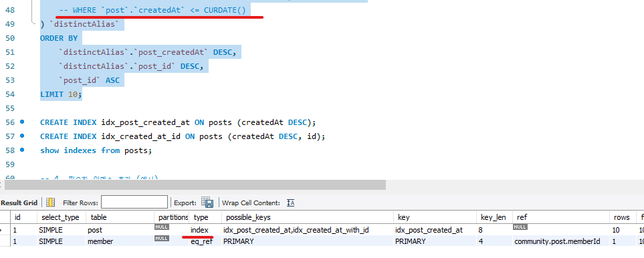
Task: Click the 'PRIMARY' possible_keys cell of member row
Action: point(308,241)
